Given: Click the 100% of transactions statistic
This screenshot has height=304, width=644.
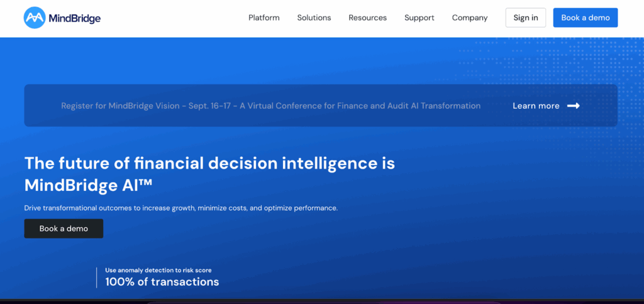Looking at the screenshot, I should pos(162,282).
